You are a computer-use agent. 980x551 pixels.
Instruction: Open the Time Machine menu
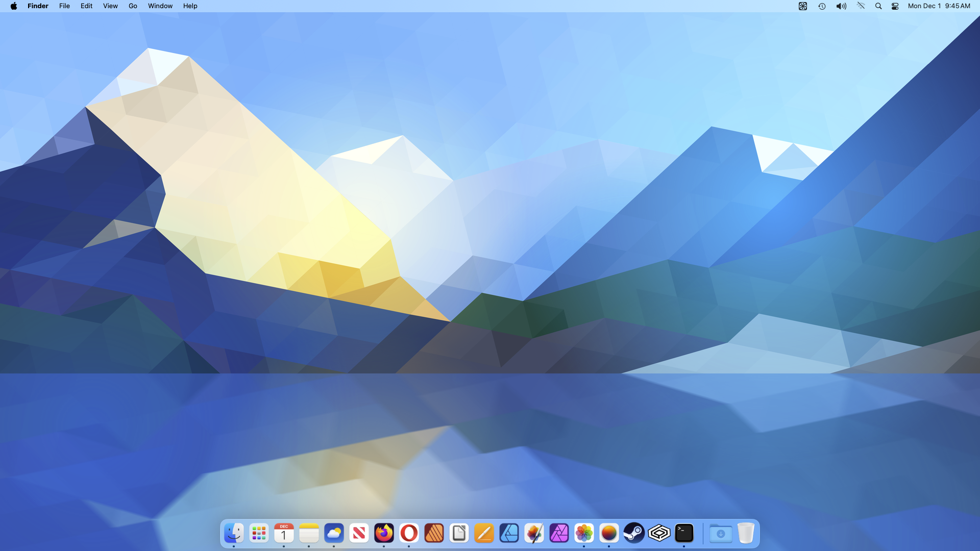(x=822, y=6)
